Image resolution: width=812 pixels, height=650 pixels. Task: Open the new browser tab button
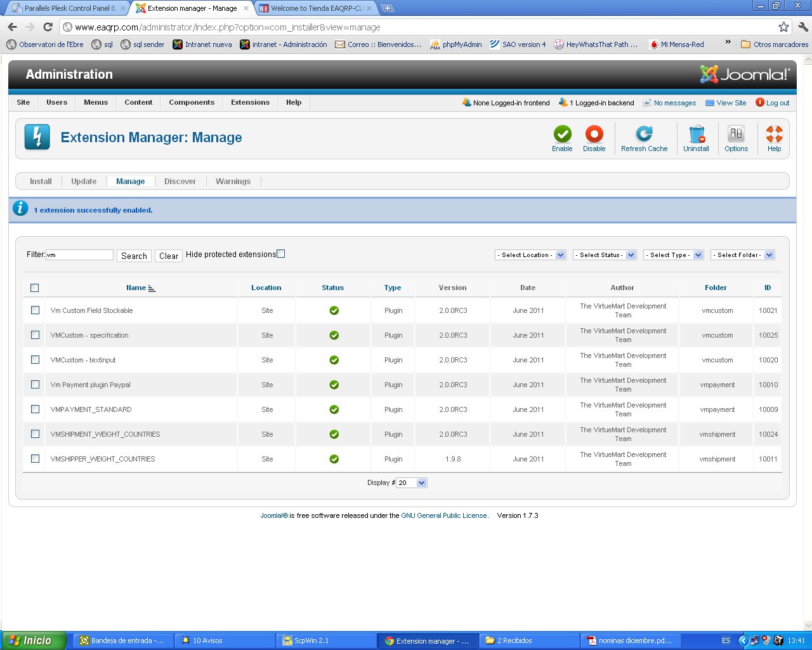point(387,8)
